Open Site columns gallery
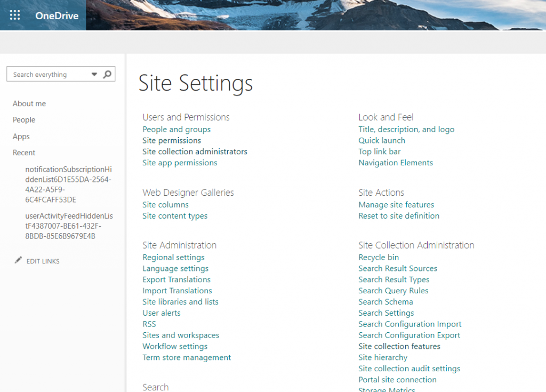This screenshot has height=392, width=546. (165, 205)
